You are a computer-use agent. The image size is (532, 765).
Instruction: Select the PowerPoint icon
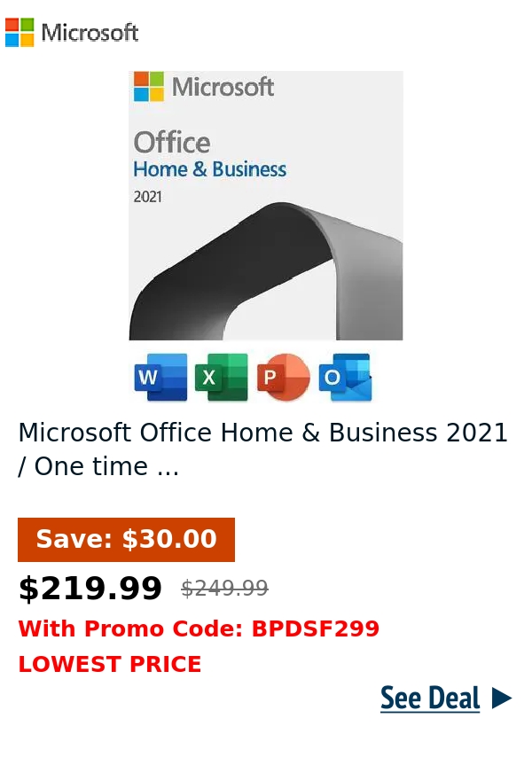pos(284,376)
